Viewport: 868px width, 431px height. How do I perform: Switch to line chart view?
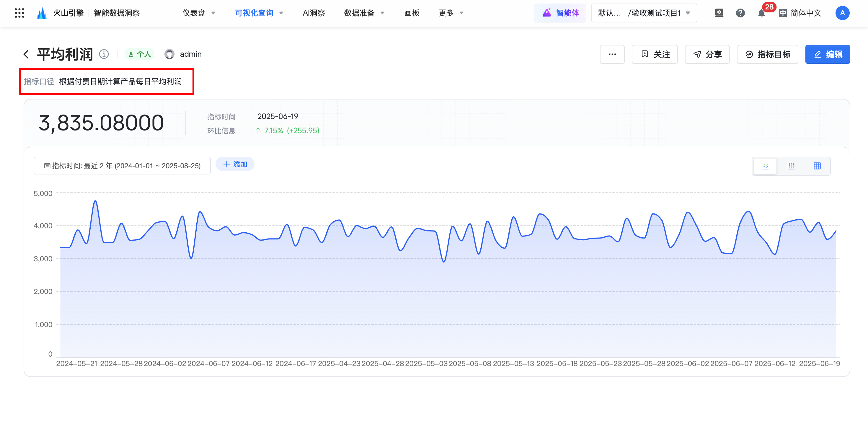(x=765, y=166)
